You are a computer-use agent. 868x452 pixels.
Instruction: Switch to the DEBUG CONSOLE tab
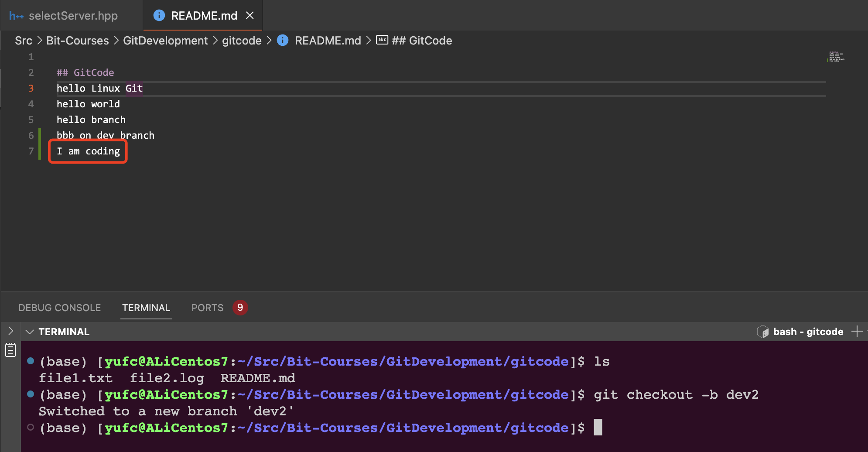(x=60, y=308)
